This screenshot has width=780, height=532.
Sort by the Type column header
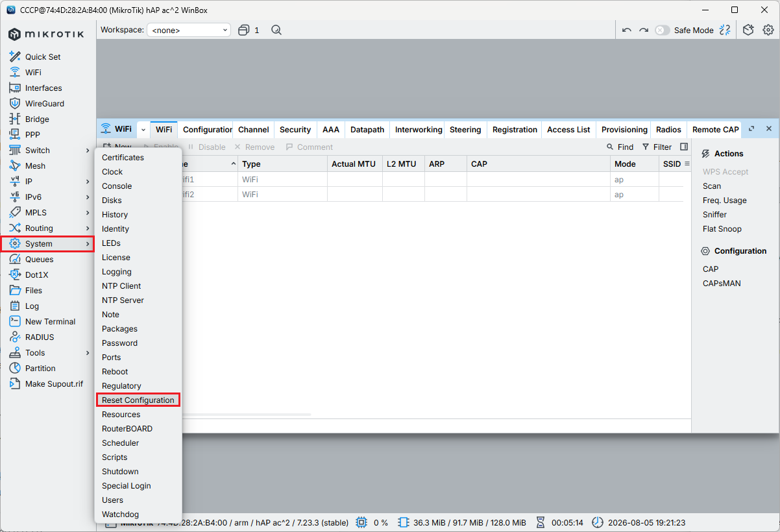point(282,164)
